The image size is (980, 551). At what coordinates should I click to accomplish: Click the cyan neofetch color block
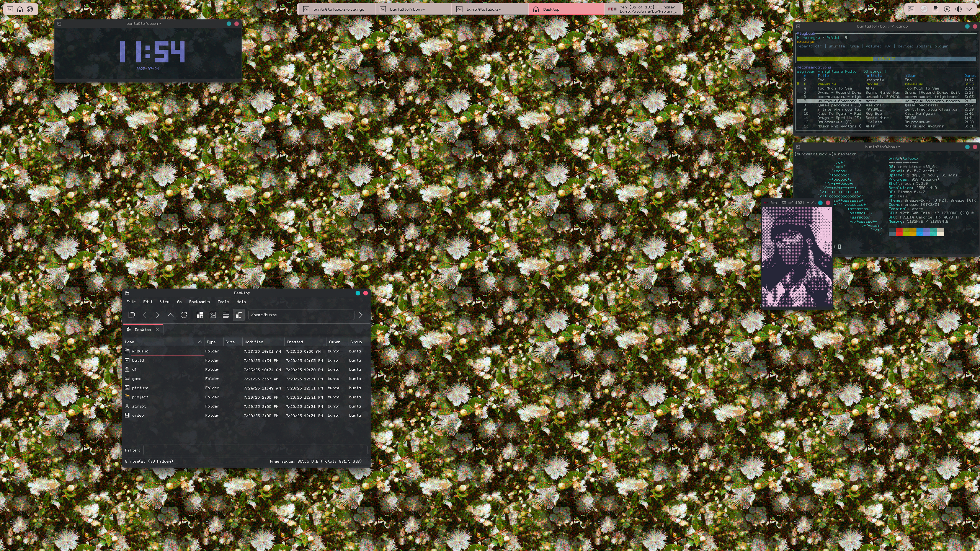pos(933,232)
